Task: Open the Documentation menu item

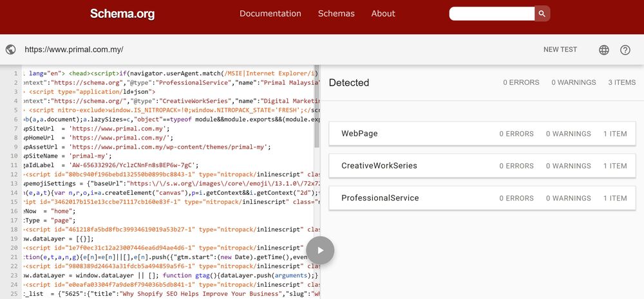Action: tap(270, 14)
